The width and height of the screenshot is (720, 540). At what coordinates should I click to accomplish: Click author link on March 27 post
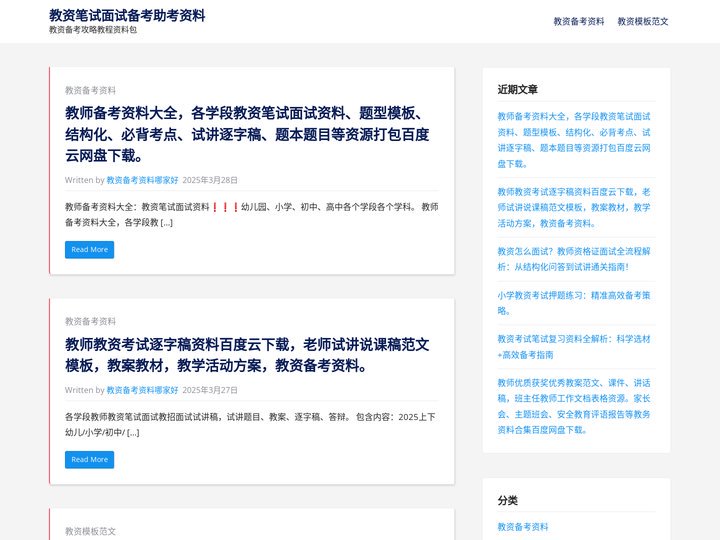tap(142, 390)
